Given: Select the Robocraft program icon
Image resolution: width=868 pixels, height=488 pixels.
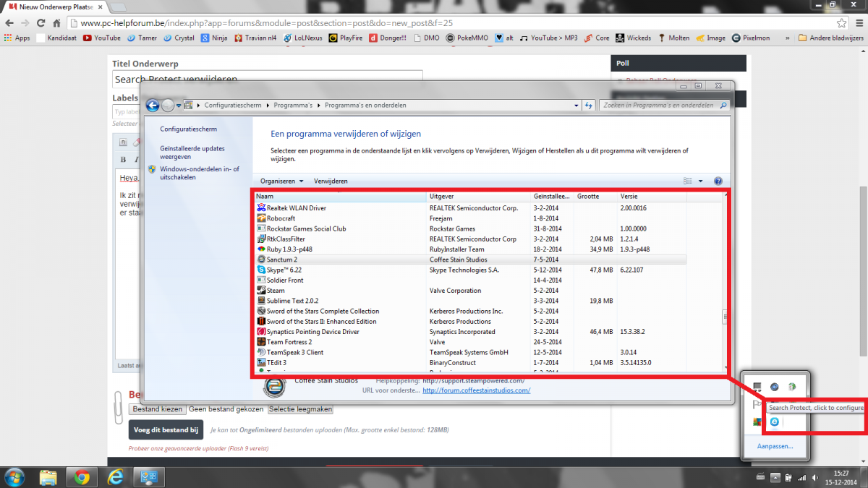Looking at the screenshot, I should click(x=261, y=218).
